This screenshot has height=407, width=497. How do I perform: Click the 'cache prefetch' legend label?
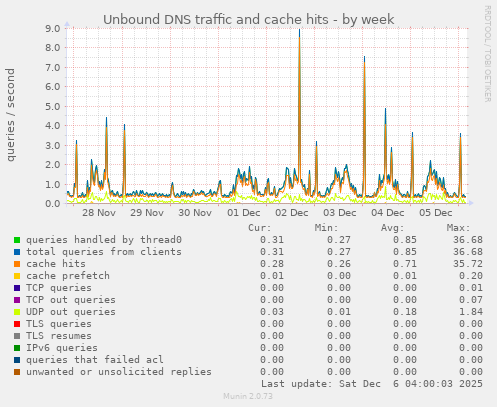68,276
